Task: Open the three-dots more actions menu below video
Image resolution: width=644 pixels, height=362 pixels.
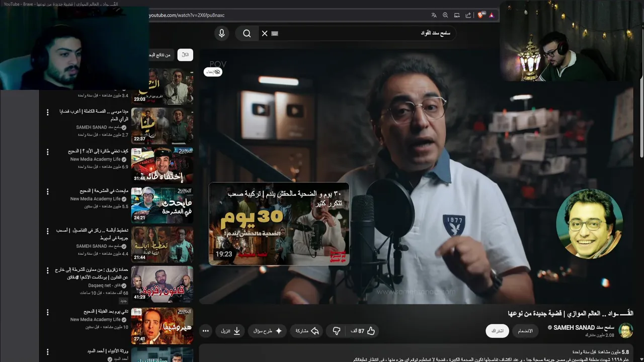Action: click(205, 331)
